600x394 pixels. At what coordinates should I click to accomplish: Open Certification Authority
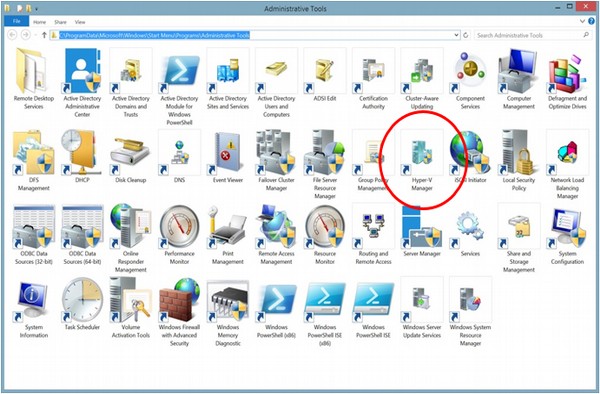coord(373,78)
